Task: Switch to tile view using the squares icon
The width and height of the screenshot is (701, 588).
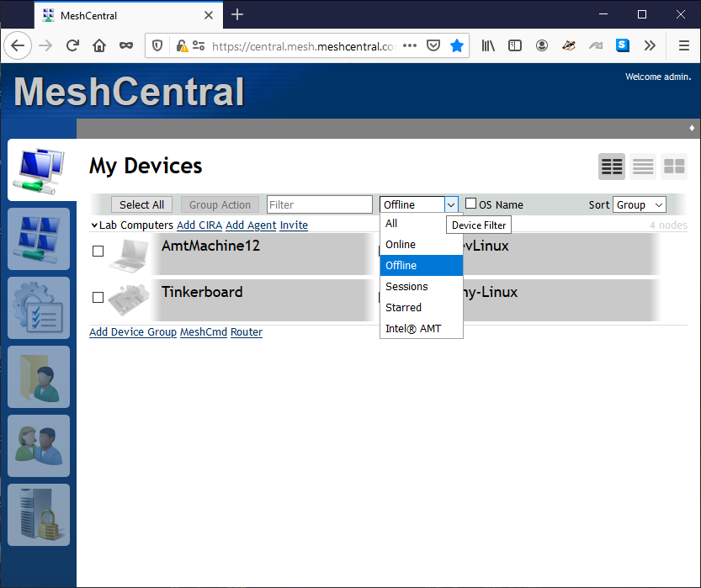Action: tap(674, 167)
